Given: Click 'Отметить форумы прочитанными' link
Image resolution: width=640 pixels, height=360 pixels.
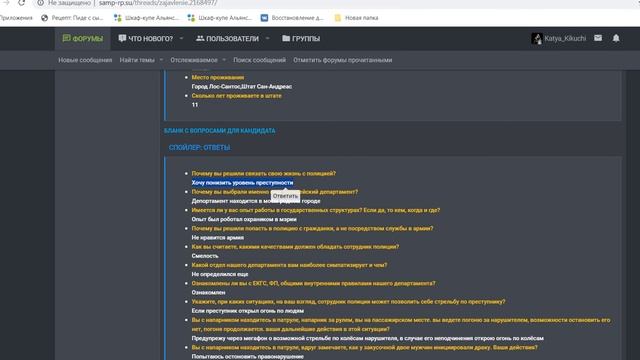Looking at the screenshot, I should [x=342, y=60].
